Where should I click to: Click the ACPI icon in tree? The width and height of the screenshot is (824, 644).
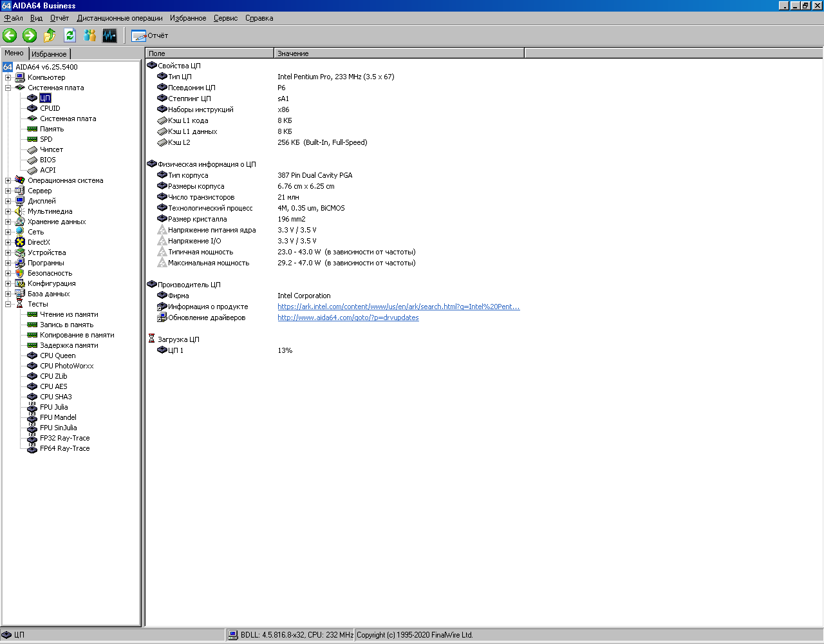click(x=32, y=170)
